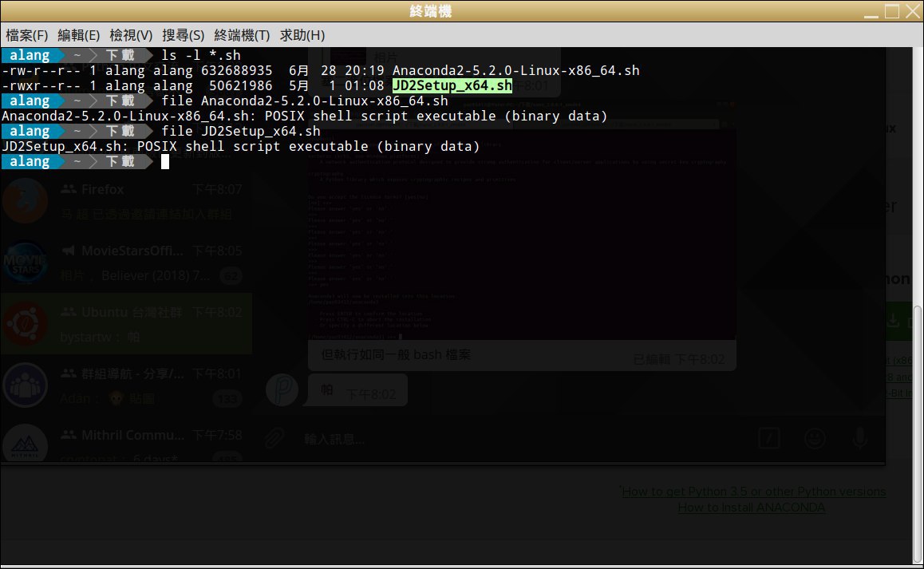Open the 檔案(F) menu in terminal
Screen dimensions: 924x569
[27, 35]
